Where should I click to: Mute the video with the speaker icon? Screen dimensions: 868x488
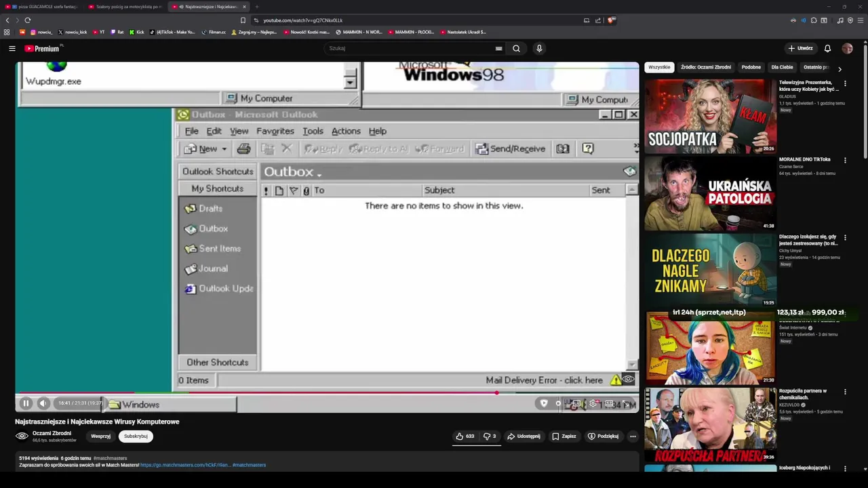click(43, 403)
